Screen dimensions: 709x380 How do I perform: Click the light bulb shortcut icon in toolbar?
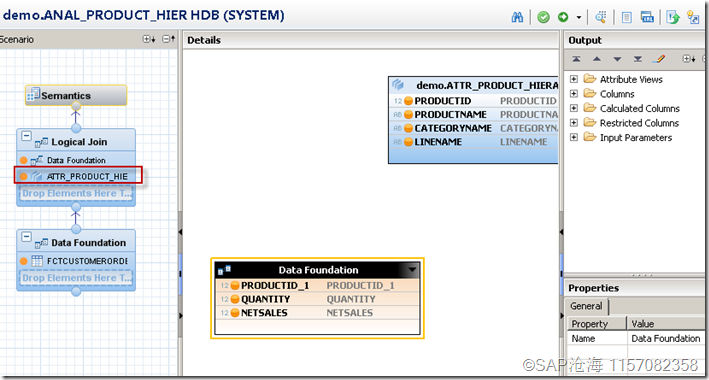693,17
